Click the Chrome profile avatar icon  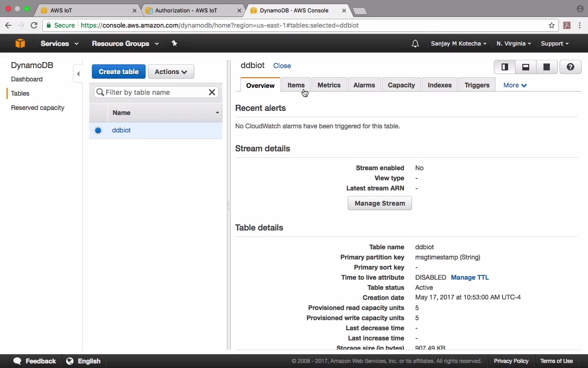[x=580, y=9]
